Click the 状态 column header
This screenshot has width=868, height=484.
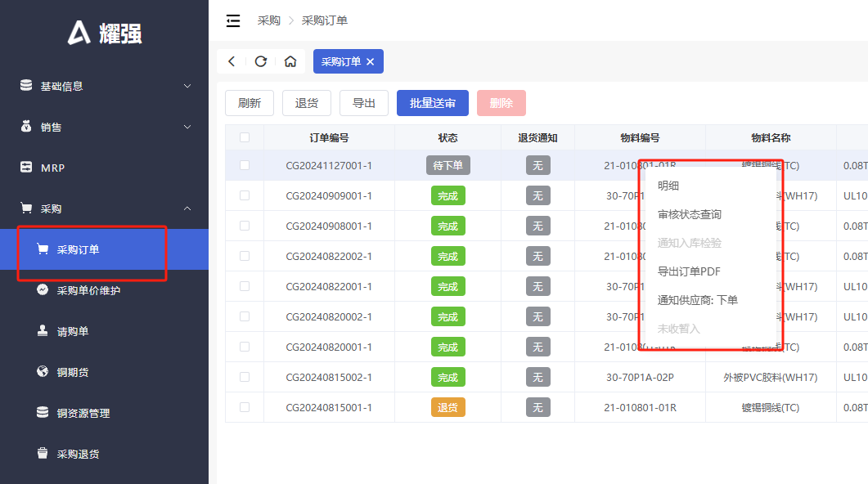click(x=447, y=137)
